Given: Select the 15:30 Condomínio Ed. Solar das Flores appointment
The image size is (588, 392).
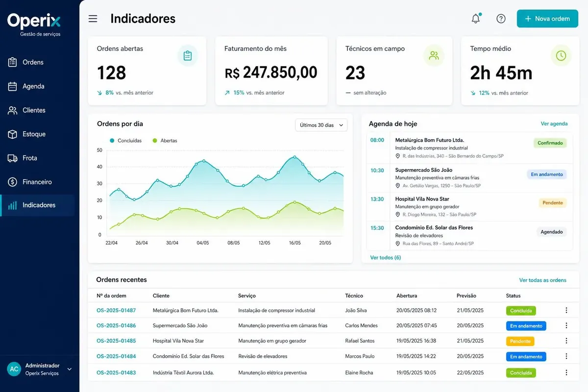Looking at the screenshot, I should pyautogui.click(x=469, y=236).
